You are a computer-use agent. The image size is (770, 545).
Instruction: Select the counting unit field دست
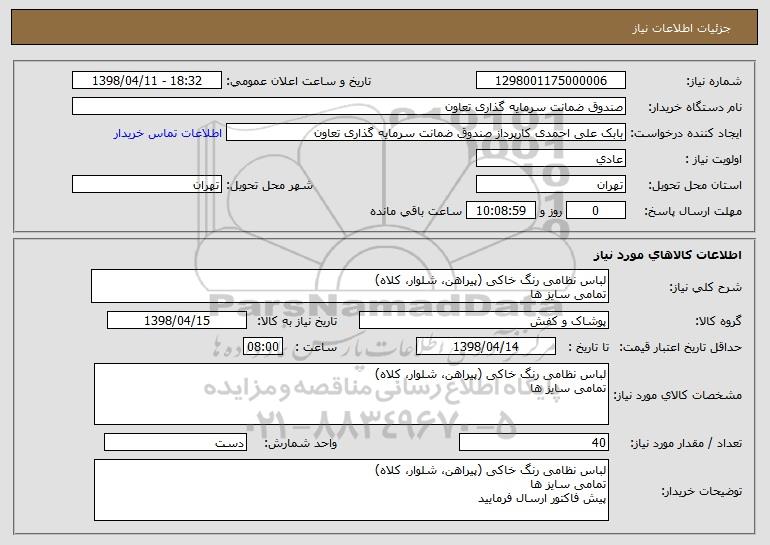coord(175,442)
